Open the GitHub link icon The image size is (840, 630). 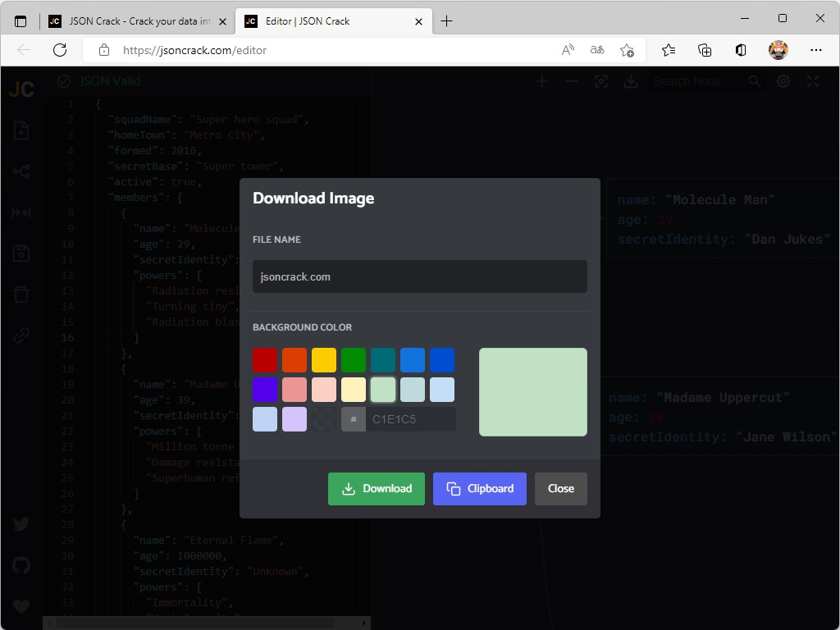pos(21,565)
